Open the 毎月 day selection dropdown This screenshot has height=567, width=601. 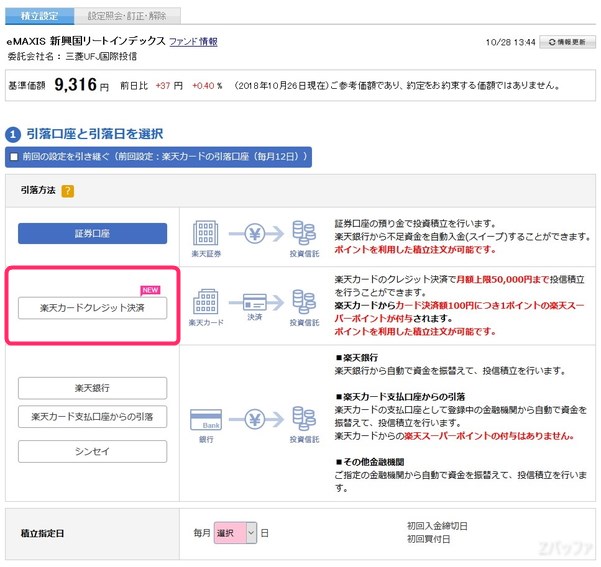235,532
